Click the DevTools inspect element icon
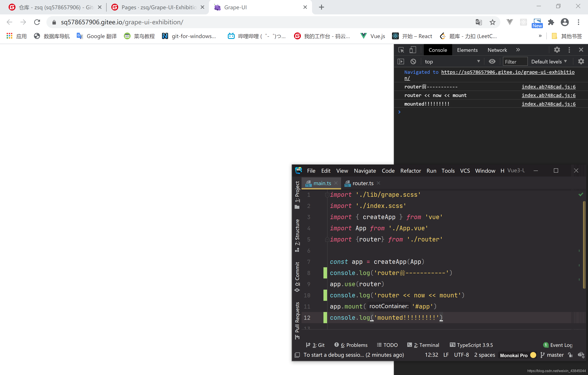The image size is (588, 375). pos(401,50)
